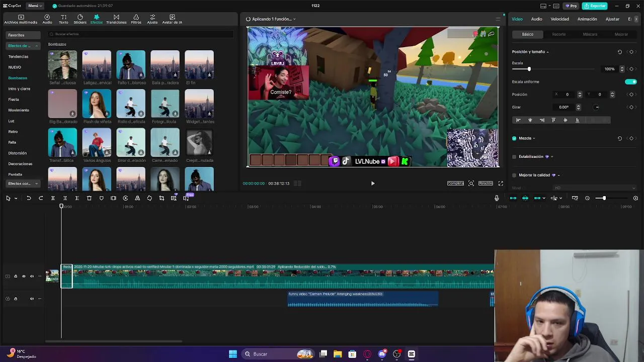Open the Filtros tool
This screenshot has width=644, height=362.
pyautogui.click(x=136, y=19)
